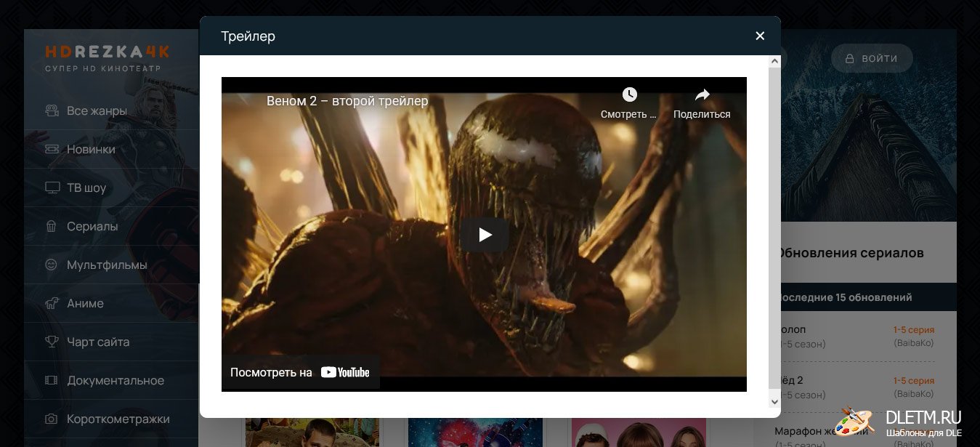
Task: Click the modal's vertical scrollbar thumb
Action: coord(774,229)
